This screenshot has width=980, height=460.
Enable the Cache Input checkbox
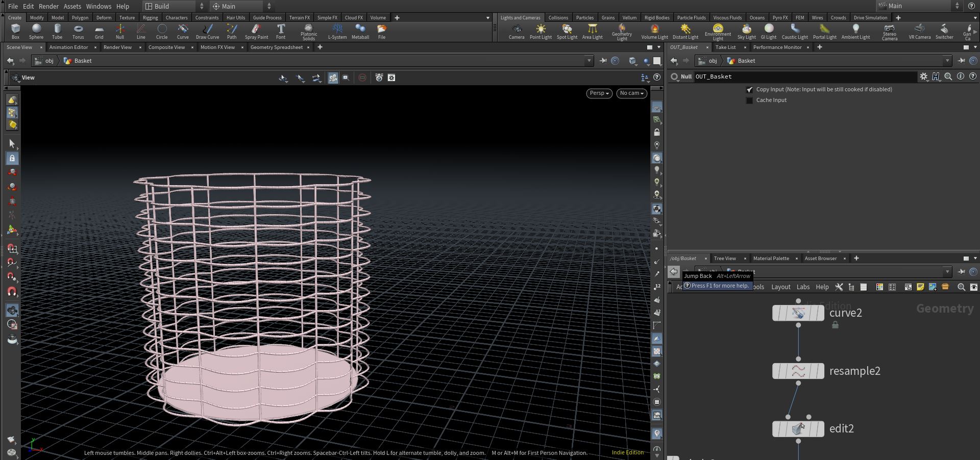pos(749,100)
